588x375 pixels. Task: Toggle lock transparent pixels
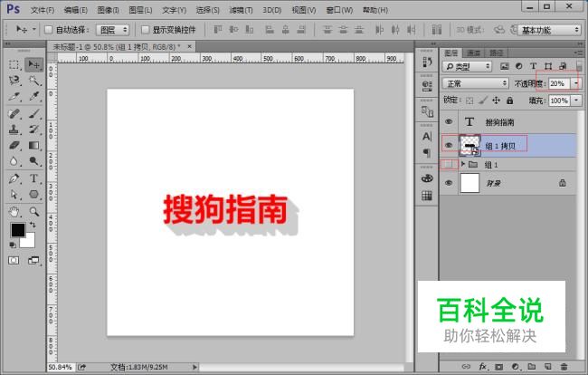pos(469,101)
